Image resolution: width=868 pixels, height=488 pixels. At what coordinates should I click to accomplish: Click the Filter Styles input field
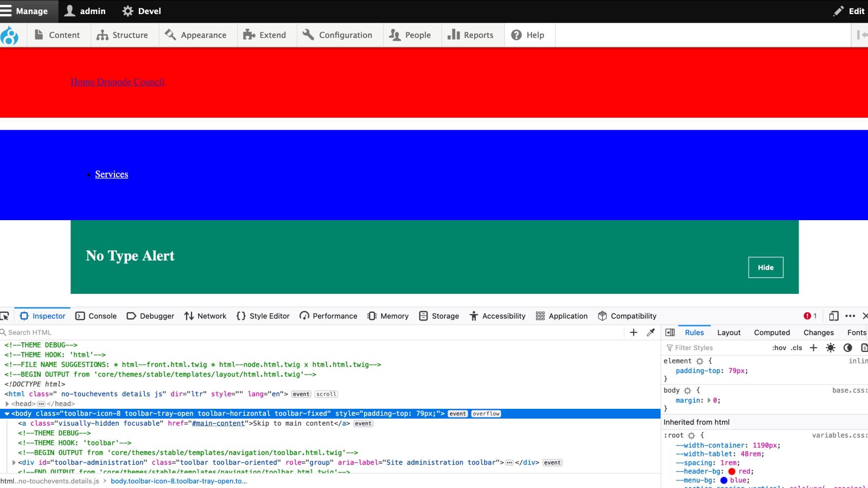pos(705,348)
